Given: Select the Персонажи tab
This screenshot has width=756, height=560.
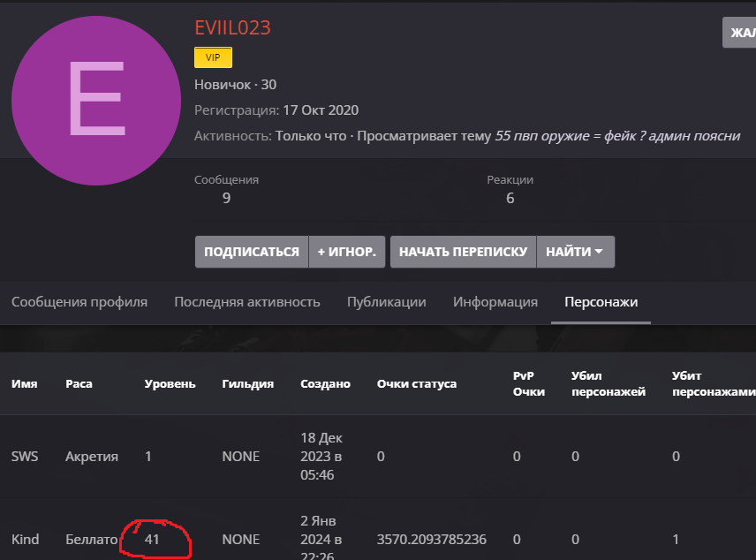Looking at the screenshot, I should click(601, 302).
